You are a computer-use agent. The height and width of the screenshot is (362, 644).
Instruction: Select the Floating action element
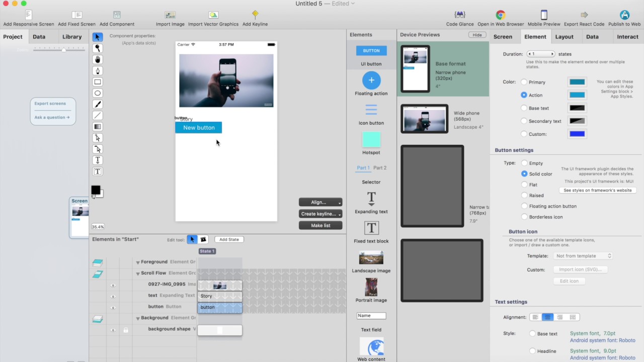pos(371,80)
